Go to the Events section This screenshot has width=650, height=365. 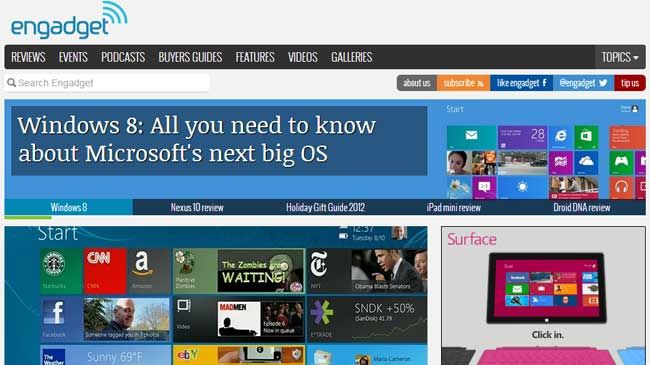click(x=73, y=57)
